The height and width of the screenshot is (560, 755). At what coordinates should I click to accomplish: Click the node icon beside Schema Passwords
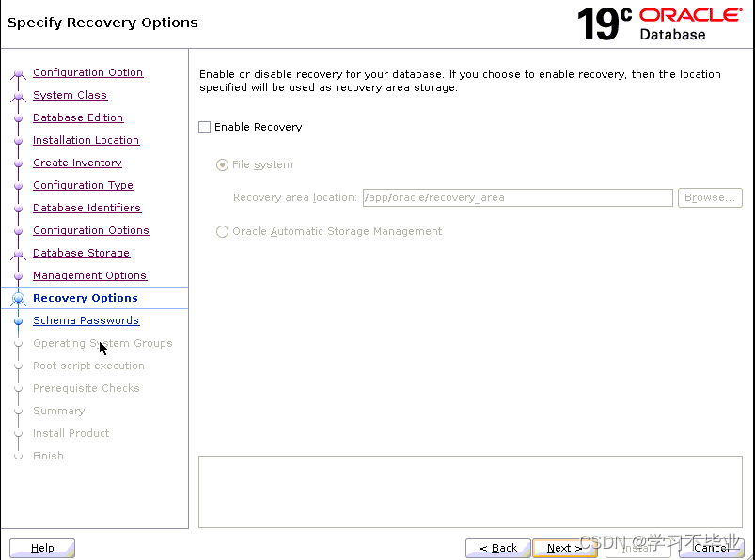20,320
